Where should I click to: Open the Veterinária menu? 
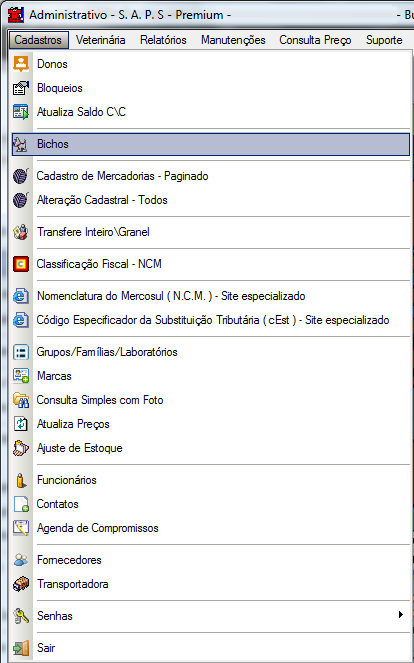pyautogui.click(x=101, y=40)
